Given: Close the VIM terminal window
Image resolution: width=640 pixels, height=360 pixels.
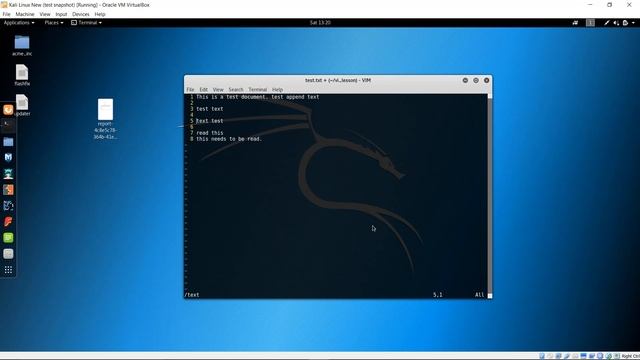Looking at the screenshot, I should pyautogui.click(x=487, y=80).
